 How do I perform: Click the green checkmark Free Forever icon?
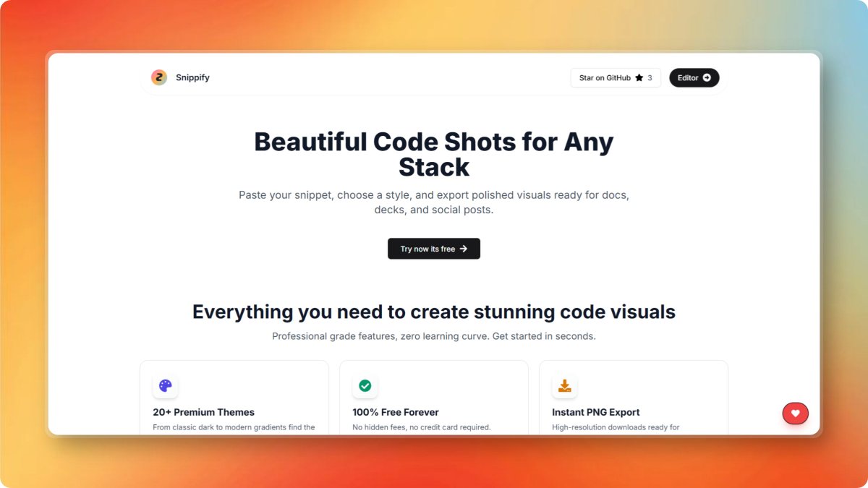(365, 385)
